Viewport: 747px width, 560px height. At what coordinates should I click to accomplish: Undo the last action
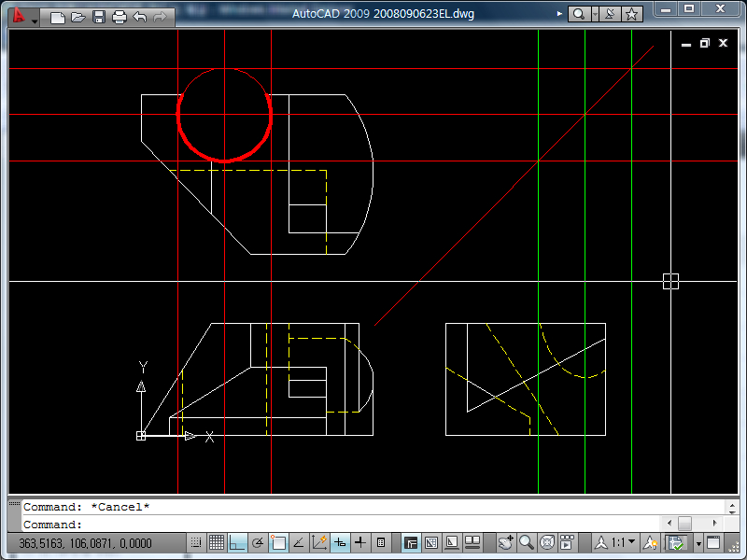(x=140, y=17)
